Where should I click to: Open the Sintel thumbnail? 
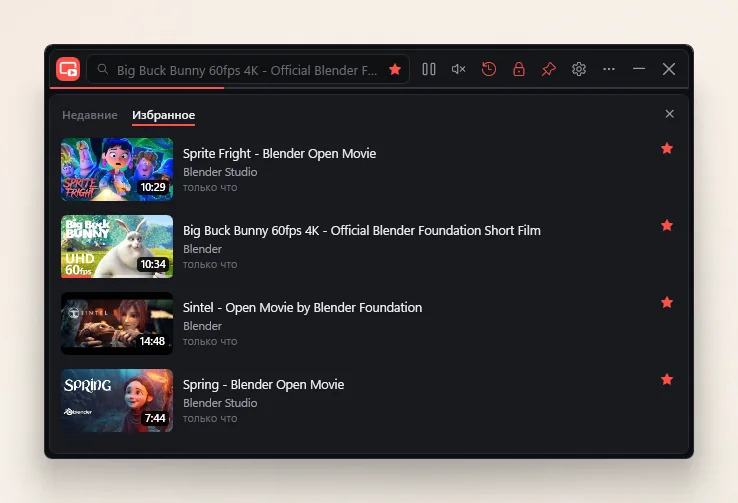tap(117, 323)
